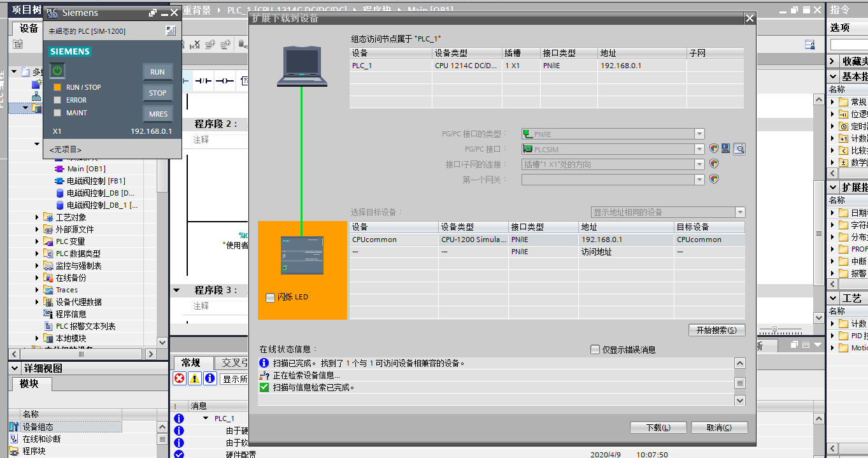Check 仅显示错误消息 option

(595, 350)
